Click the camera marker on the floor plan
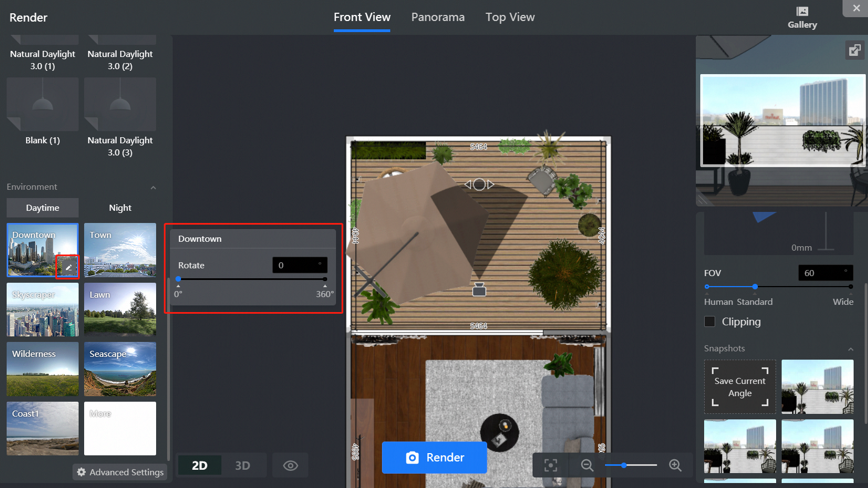 pyautogui.click(x=479, y=289)
